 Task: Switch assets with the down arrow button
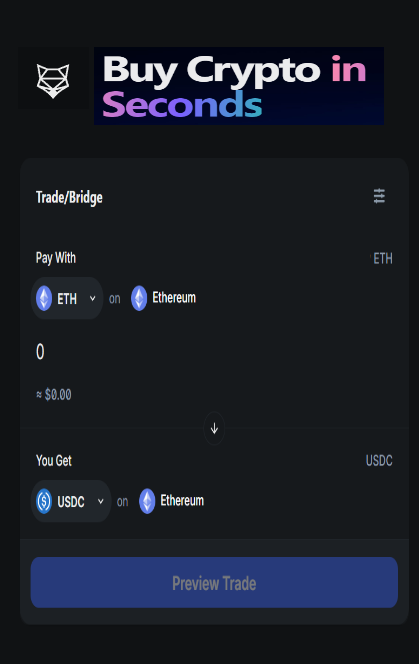[x=214, y=428]
